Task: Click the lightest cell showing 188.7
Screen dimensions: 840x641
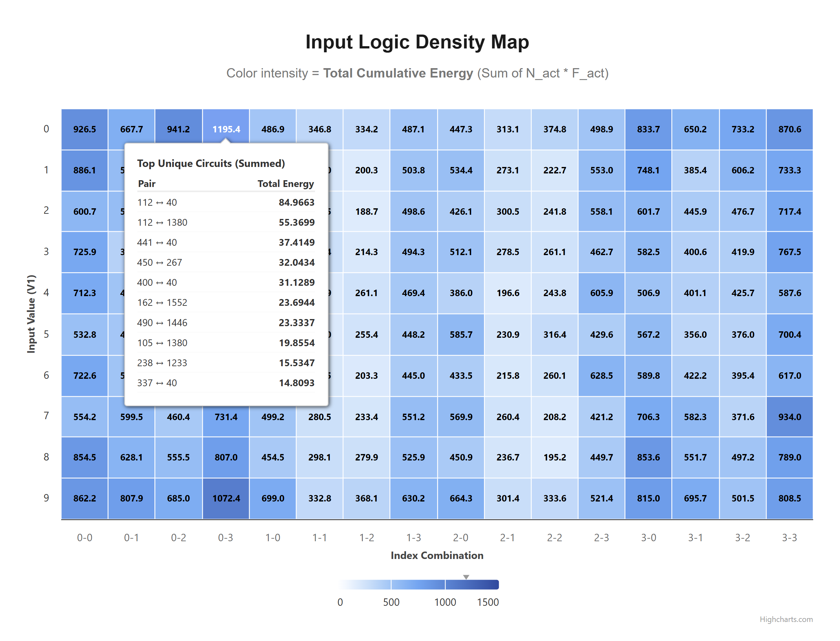Action: pos(366,212)
